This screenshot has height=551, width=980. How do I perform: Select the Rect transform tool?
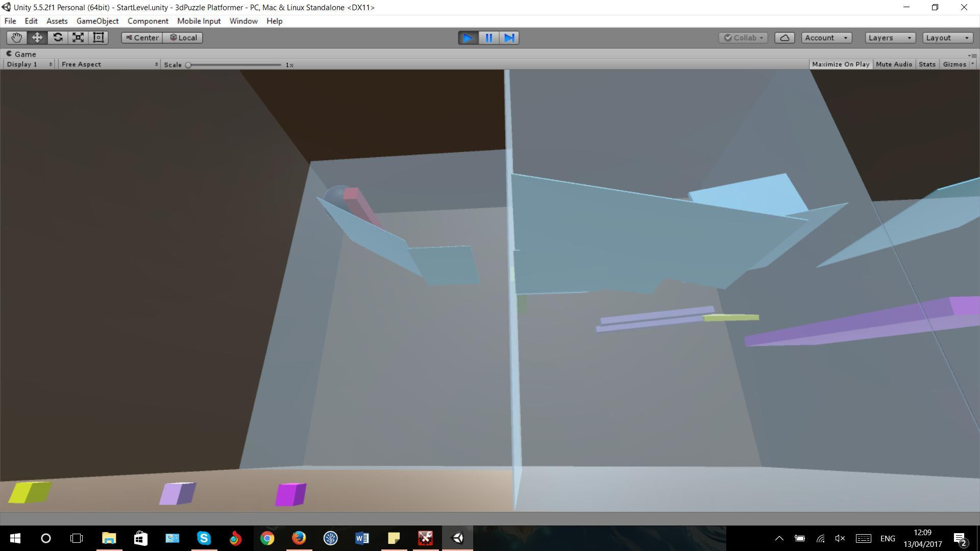(x=99, y=38)
